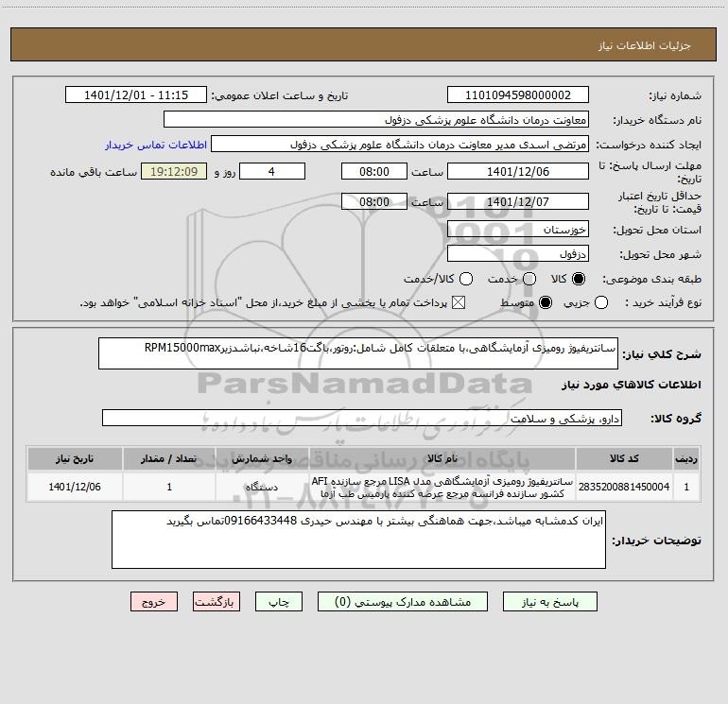Click the بازگشت back button
Screen dimensions: 728x704
217,602
